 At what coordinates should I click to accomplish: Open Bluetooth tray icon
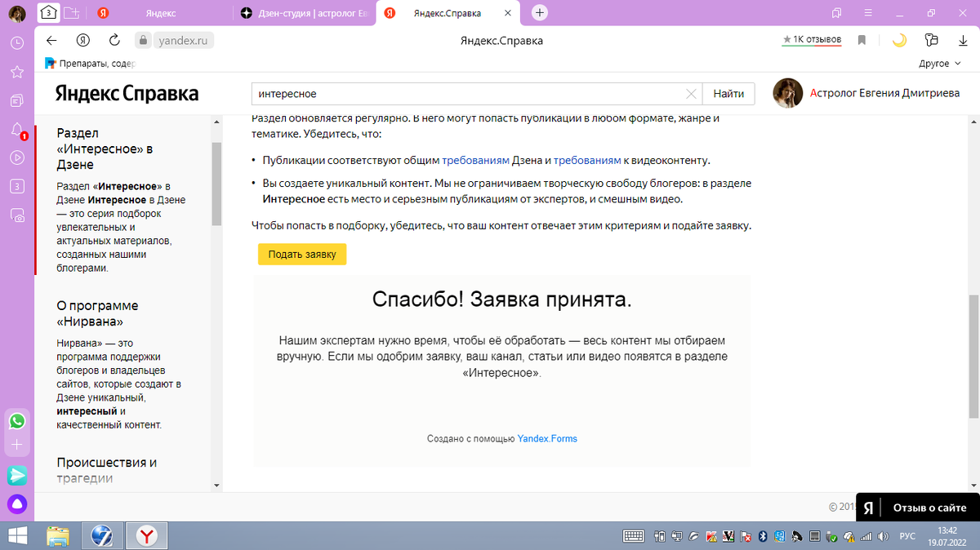764,536
